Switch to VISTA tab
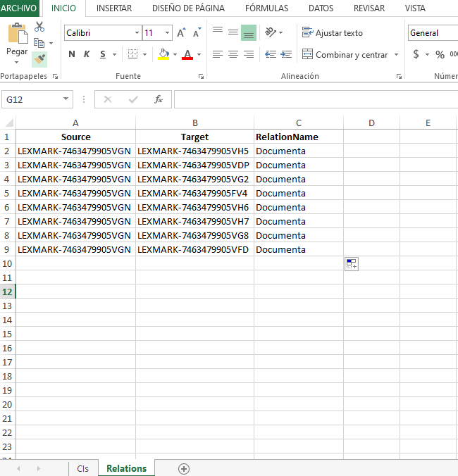Image resolution: width=458 pixels, height=476 pixels. (415, 8)
